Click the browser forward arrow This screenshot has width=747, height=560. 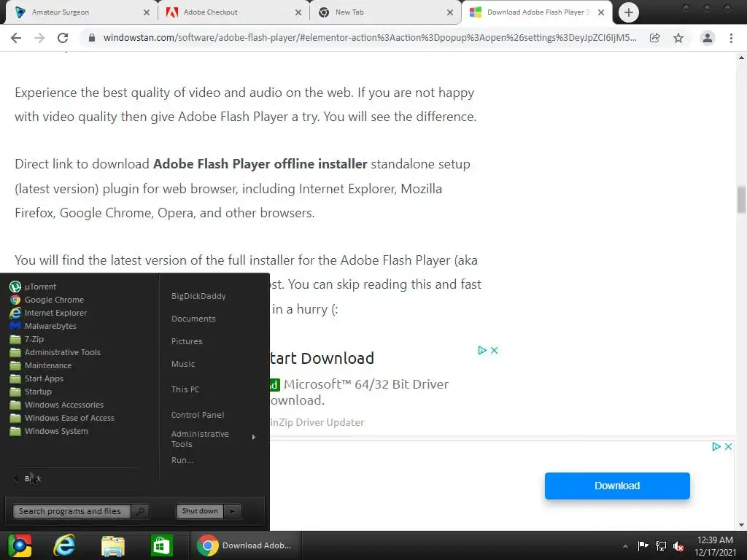(39, 38)
